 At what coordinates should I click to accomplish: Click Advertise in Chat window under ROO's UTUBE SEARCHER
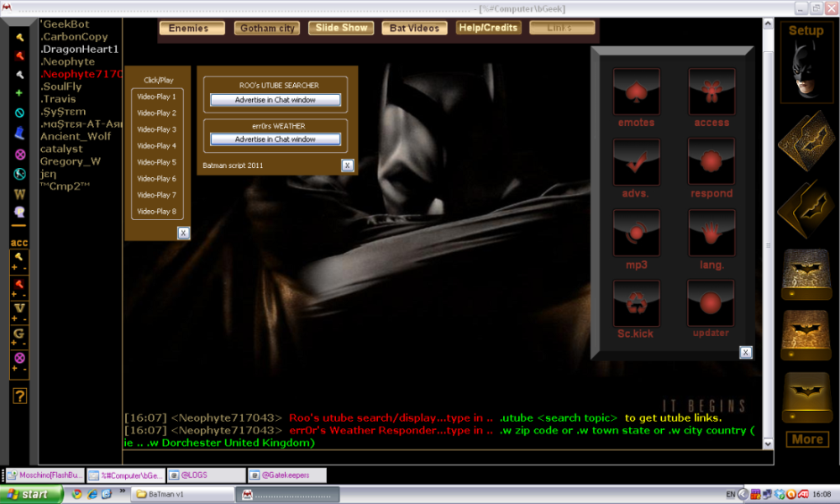[276, 100]
